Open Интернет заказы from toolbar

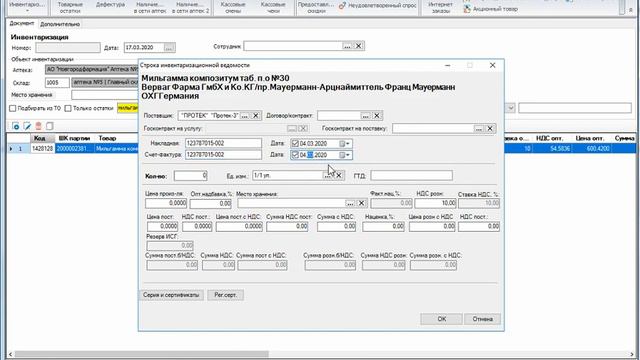(440, 8)
